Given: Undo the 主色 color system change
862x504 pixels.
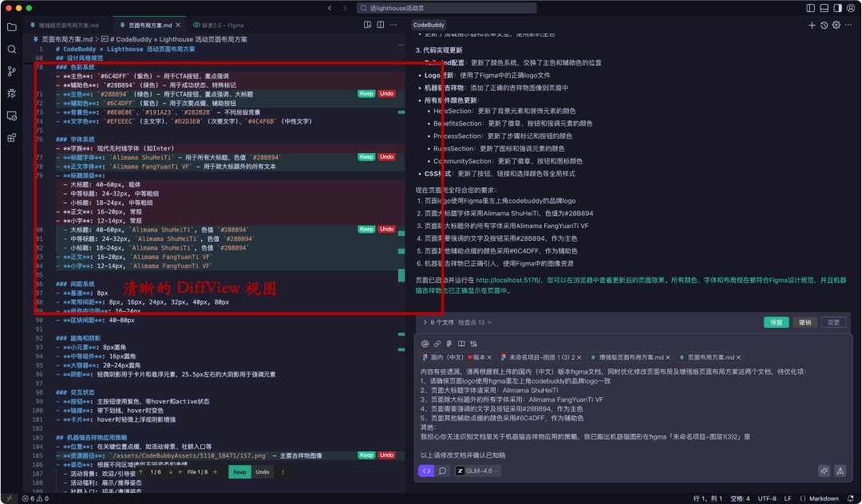Looking at the screenshot, I should point(386,93).
